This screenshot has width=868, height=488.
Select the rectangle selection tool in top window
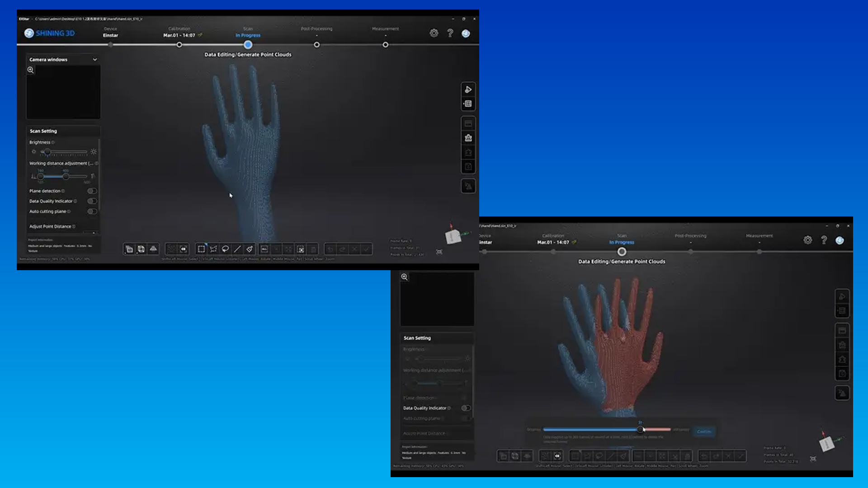point(201,249)
